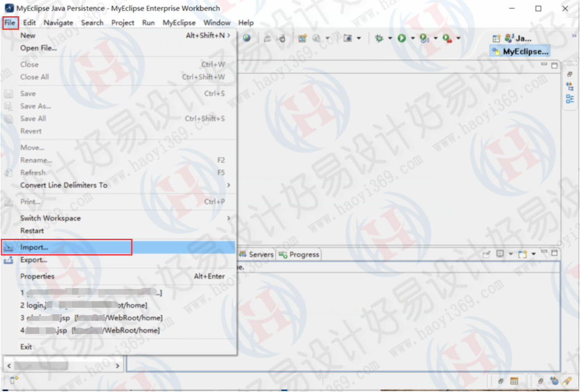Choose Exit in the File menu

118,347
